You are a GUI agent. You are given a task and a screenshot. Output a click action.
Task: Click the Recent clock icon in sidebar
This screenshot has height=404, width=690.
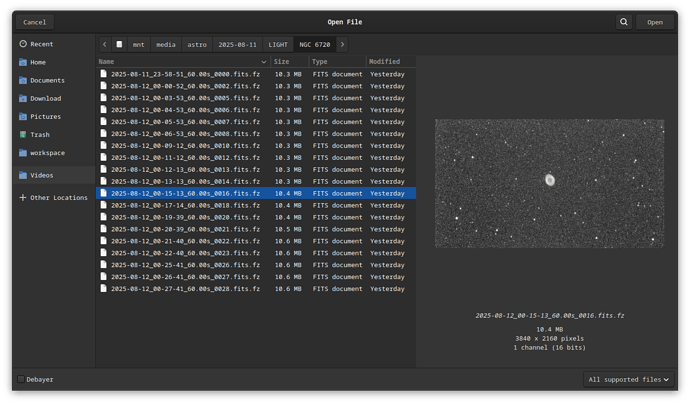pos(23,44)
